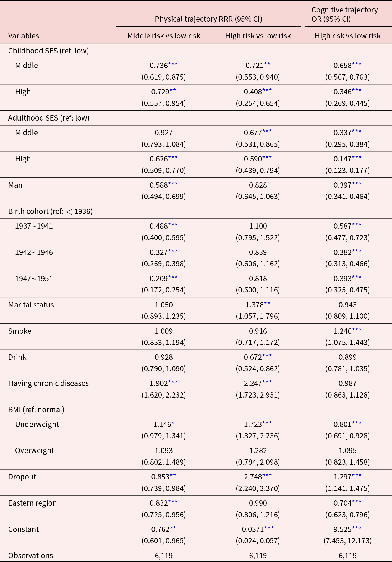Image resolution: width=392 pixels, height=562 pixels.
Task: Click the Cognitive trajectory OR header
Action: pos(344,14)
